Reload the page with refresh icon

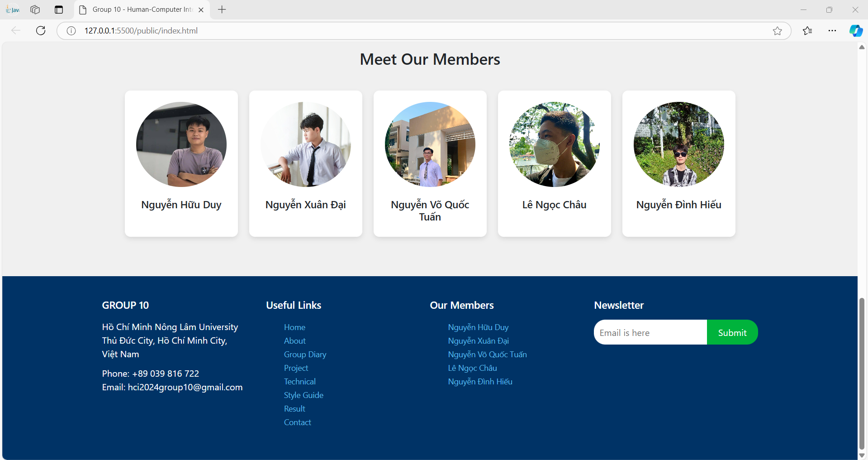point(41,30)
